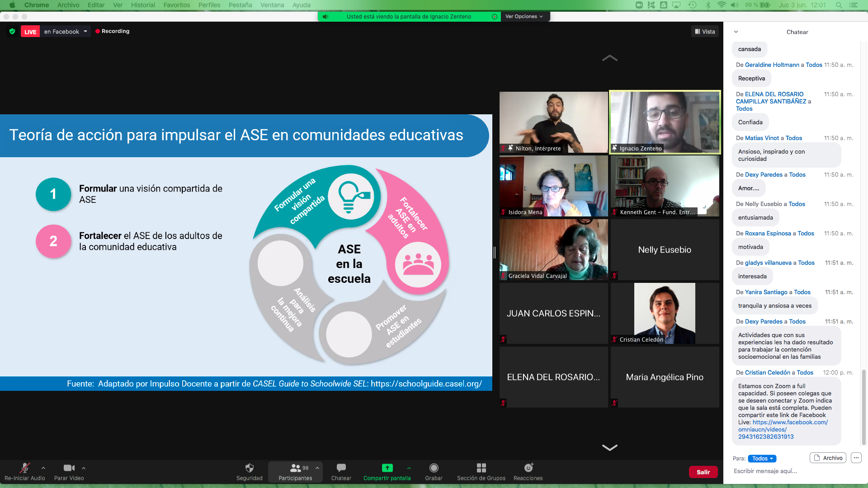The height and width of the screenshot is (488, 868).
Task: Click the Grabar record icon
Action: click(x=434, y=468)
